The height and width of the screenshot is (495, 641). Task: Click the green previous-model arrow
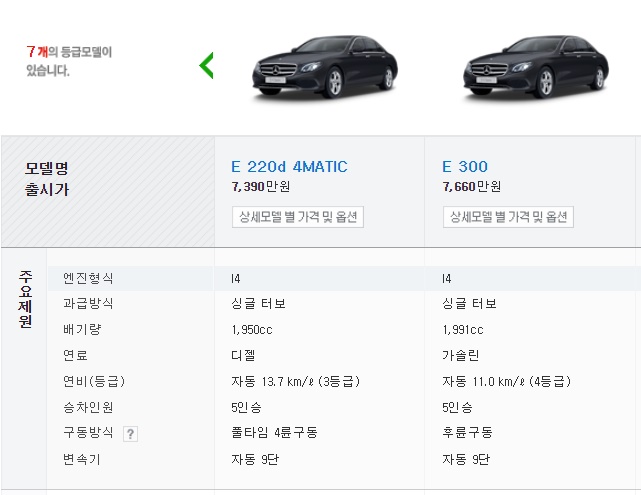click(x=206, y=65)
